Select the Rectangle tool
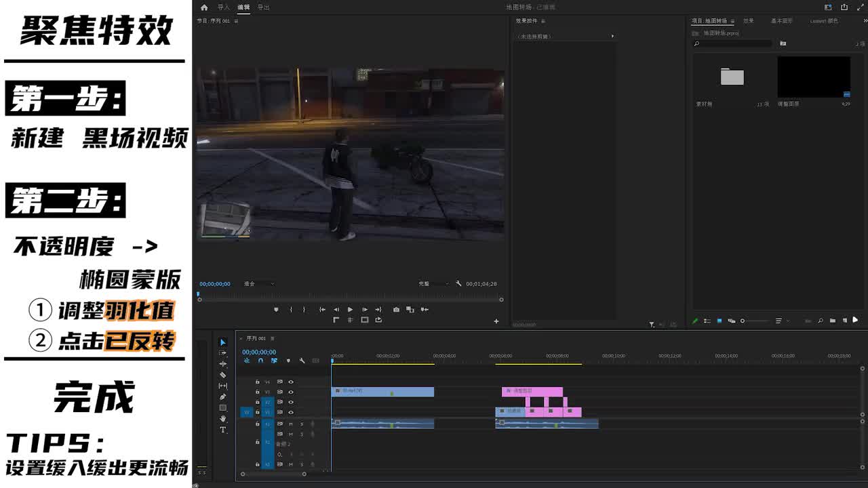Viewport: 868px width, 488px height. click(222, 407)
